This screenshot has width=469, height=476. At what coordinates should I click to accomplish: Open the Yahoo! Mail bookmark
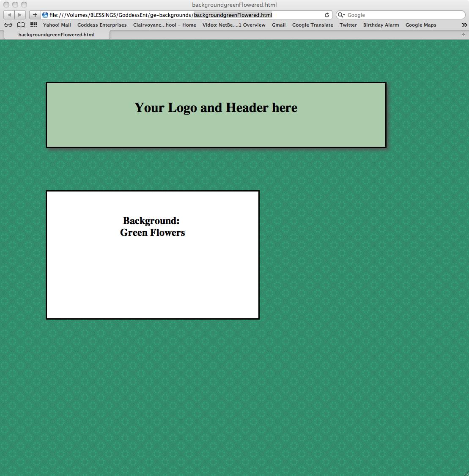(57, 25)
